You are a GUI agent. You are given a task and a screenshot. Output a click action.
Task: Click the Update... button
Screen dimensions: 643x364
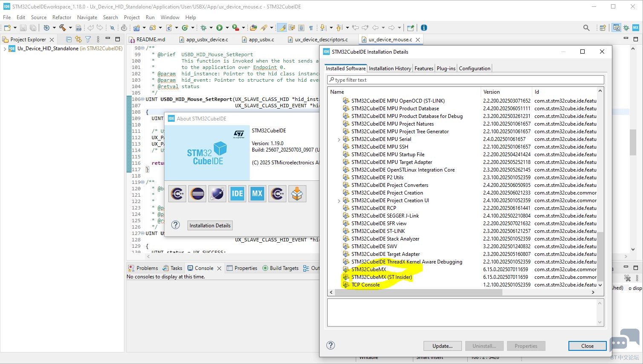pyautogui.click(x=442, y=346)
